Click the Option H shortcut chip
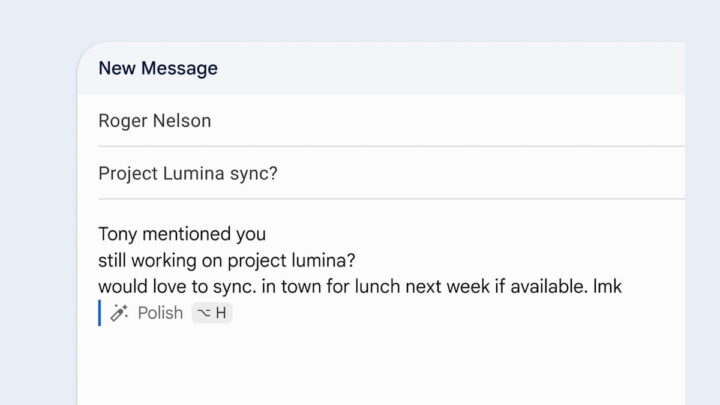The width and height of the screenshot is (720, 405). click(212, 313)
